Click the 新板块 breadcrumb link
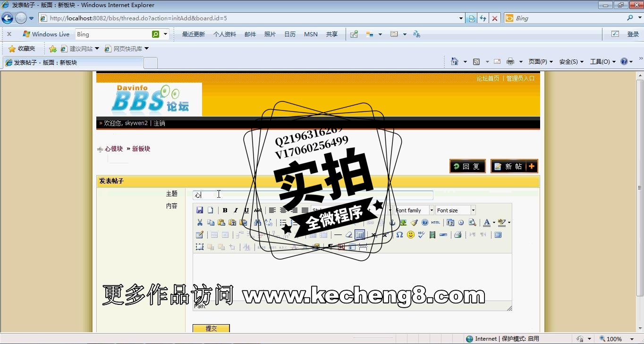 (x=141, y=149)
